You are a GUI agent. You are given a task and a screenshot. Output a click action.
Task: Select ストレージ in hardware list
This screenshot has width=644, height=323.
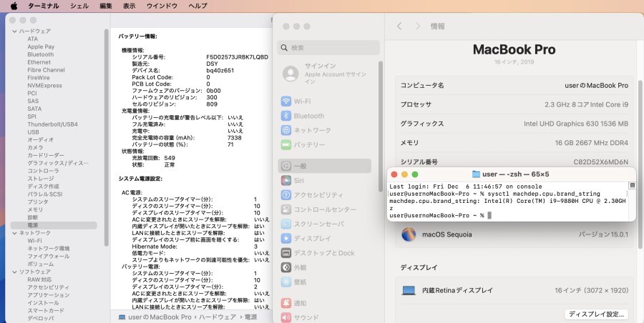click(41, 179)
